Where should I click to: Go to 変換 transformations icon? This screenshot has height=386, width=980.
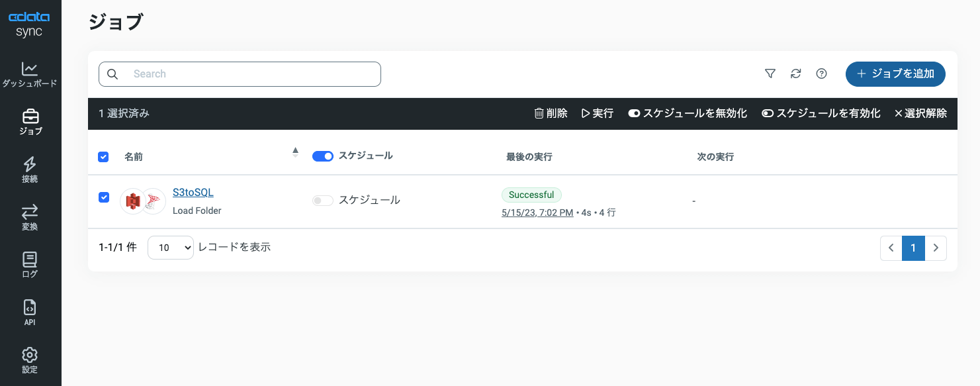[30, 212]
